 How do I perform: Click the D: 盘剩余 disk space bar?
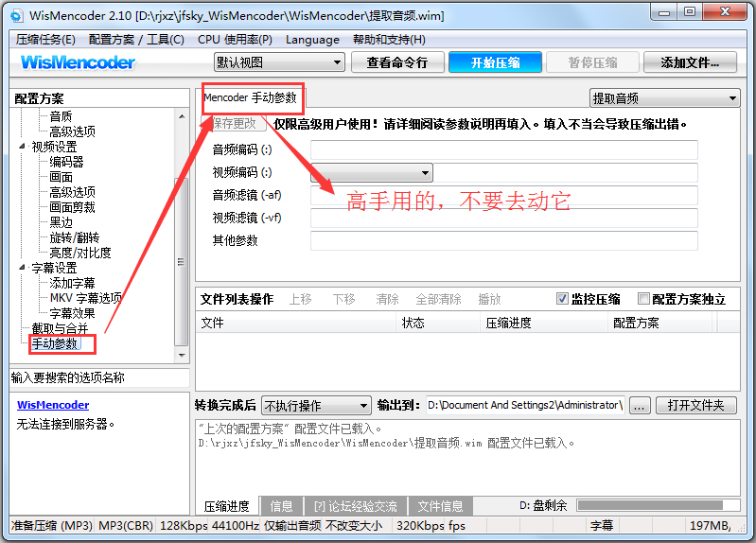coord(659,505)
